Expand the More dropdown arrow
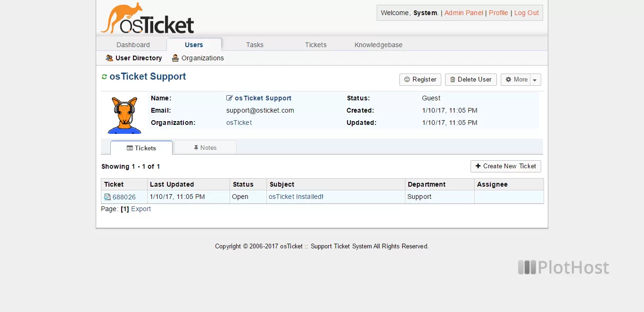Image resolution: width=644 pixels, height=312 pixels. click(535, 80)
